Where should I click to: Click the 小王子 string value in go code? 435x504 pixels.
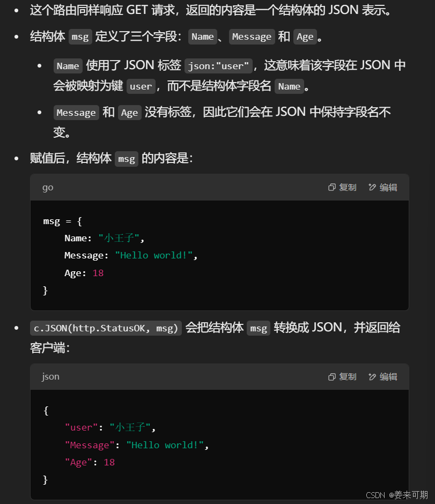pos(119,238)
